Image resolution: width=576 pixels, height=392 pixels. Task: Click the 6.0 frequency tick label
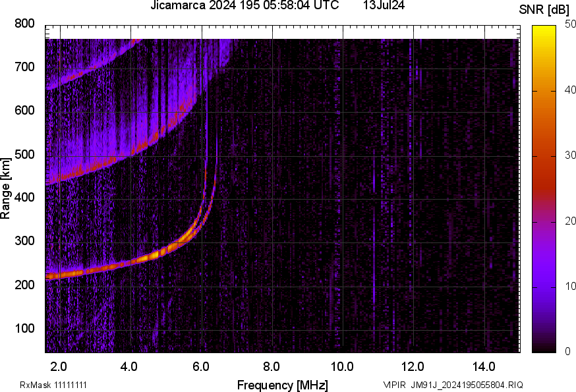coord(200,366)
